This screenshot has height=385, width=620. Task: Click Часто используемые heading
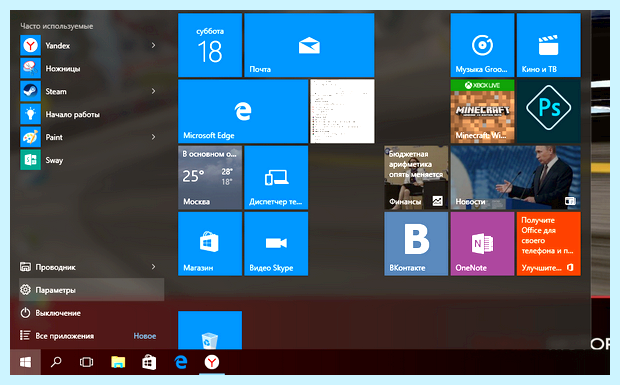click(57, 26)
